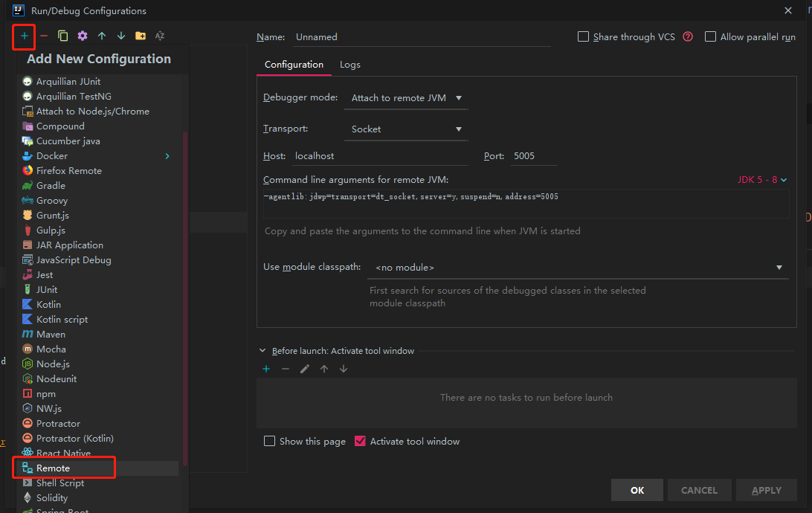Open the Edit Templates gear icon
Screen dimensions: 812x513
coord(83,36)
